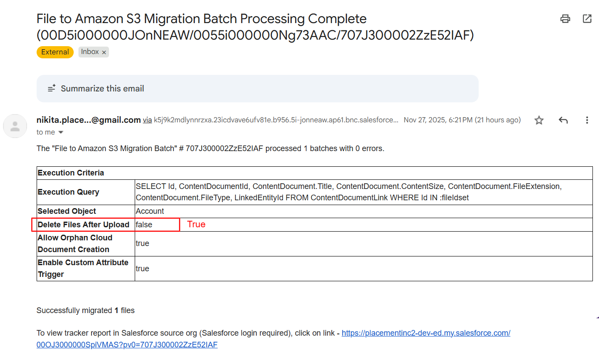599x364 pixels.
Task: Reply using the arrow icon
Action: pos(563,120)
